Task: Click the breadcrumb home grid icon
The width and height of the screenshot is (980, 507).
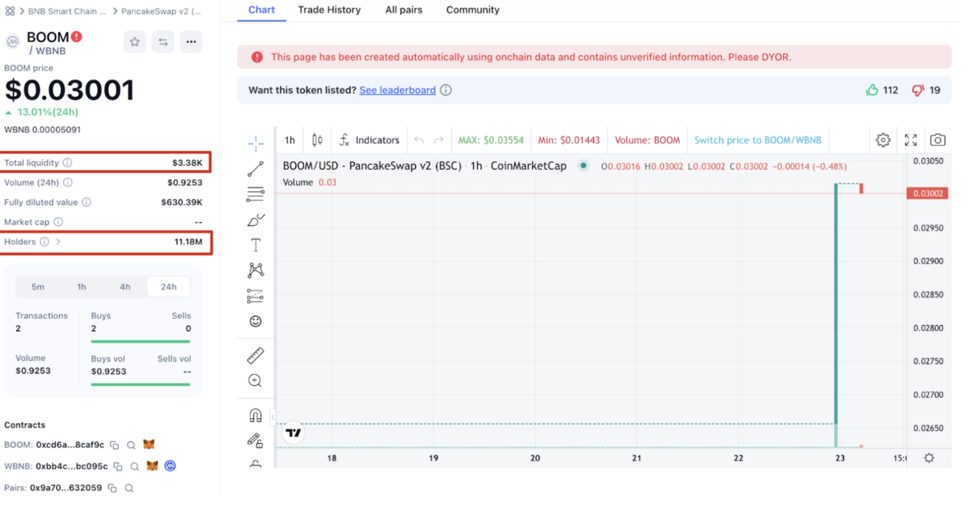Action: (x=10, y=11)
